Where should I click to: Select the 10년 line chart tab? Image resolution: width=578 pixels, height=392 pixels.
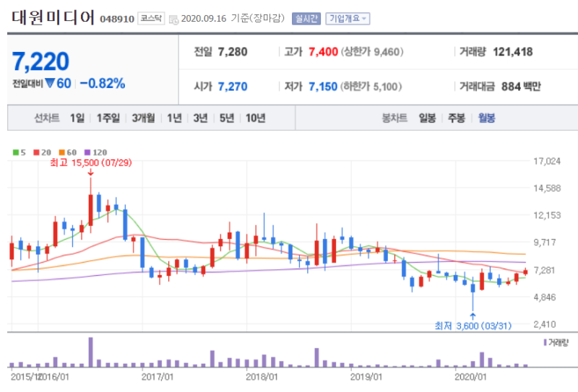point(256,118)
